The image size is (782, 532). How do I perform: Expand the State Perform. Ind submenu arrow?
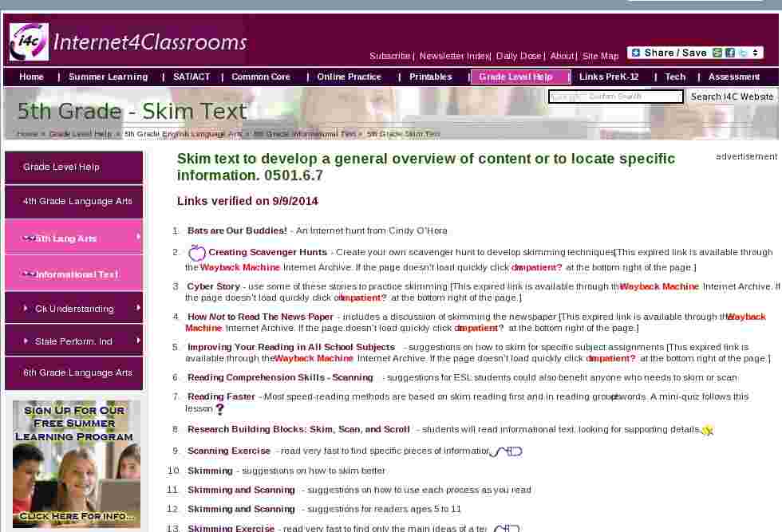(138, 341)
